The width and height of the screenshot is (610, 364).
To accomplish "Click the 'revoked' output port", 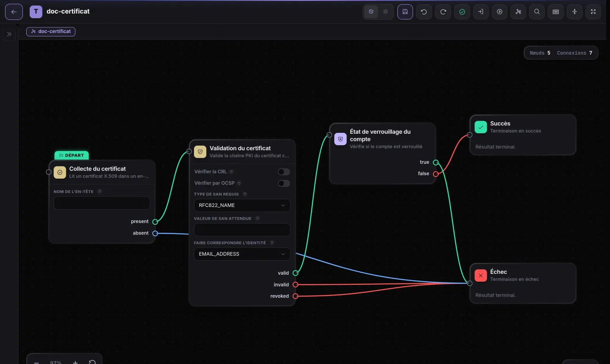I will (296, 296).
